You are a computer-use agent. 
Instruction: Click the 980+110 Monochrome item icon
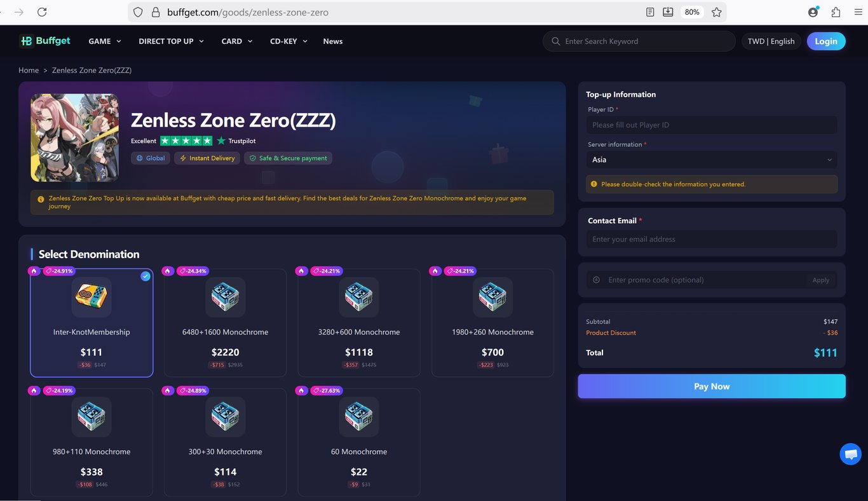tap(92, 416)
